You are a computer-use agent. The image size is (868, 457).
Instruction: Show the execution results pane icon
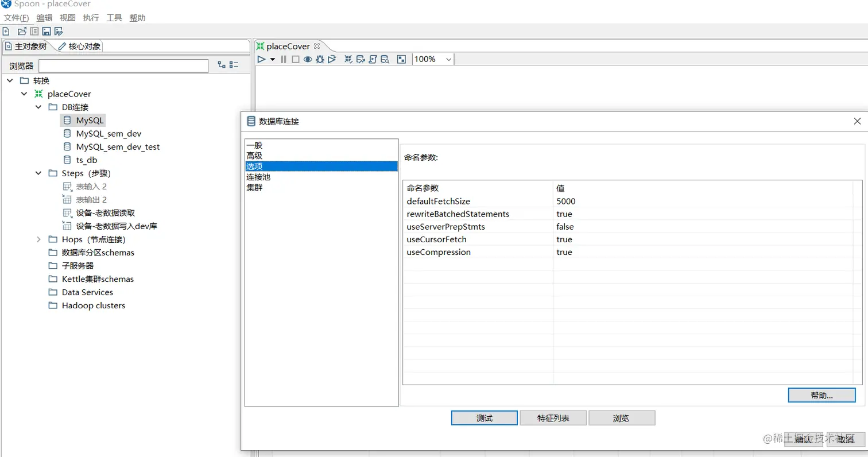tap(402, 59)
